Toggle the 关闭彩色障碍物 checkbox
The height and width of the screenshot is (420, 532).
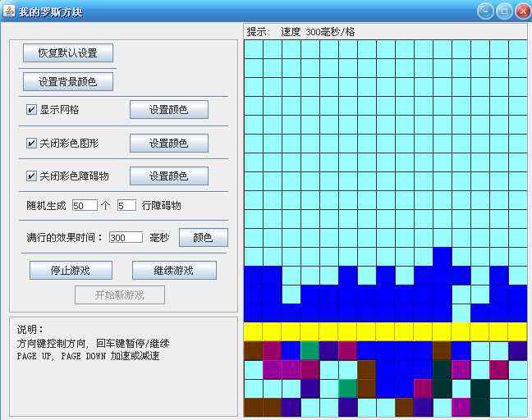(x=31, y=176)
